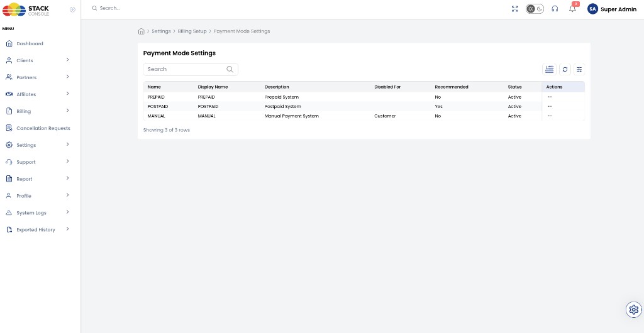Click the Settings gear icon in sidebar
The width and height of the screenshot is (644, 333).
tap(9, 145)
